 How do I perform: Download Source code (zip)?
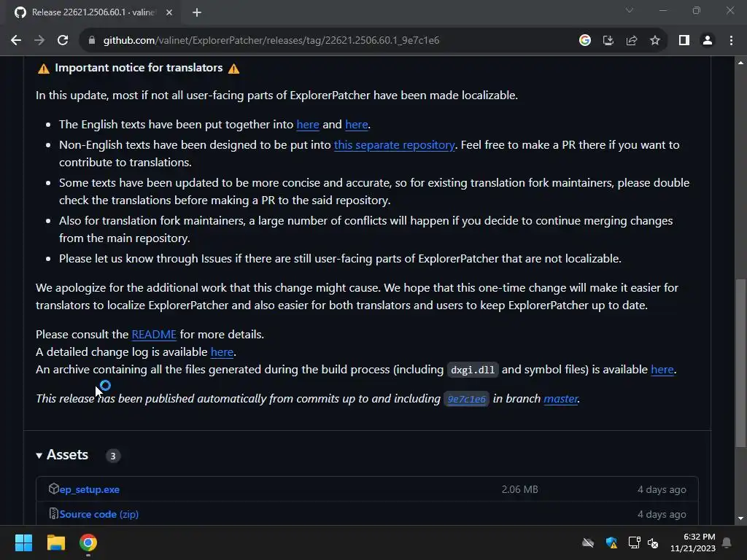[x=99, y=514]
